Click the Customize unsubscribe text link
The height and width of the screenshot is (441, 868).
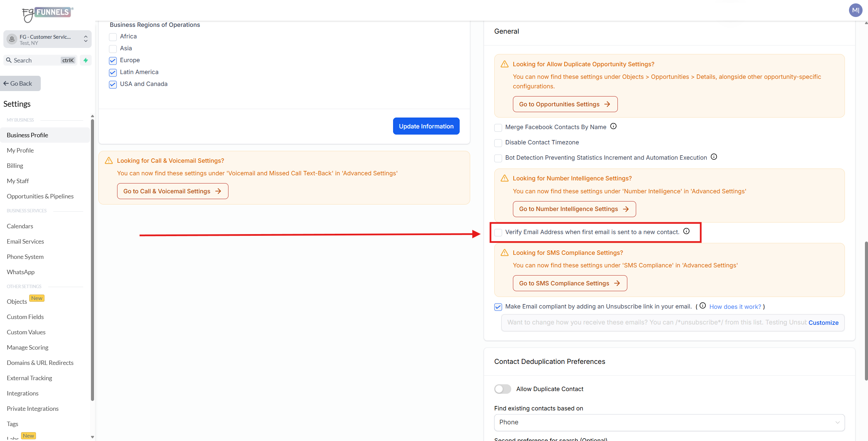[823, 323]
